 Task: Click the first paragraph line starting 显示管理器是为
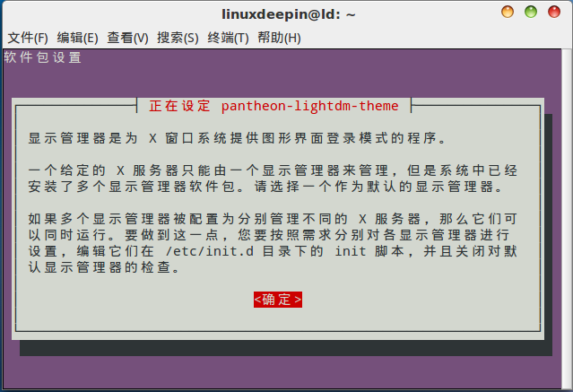(237, 138)
